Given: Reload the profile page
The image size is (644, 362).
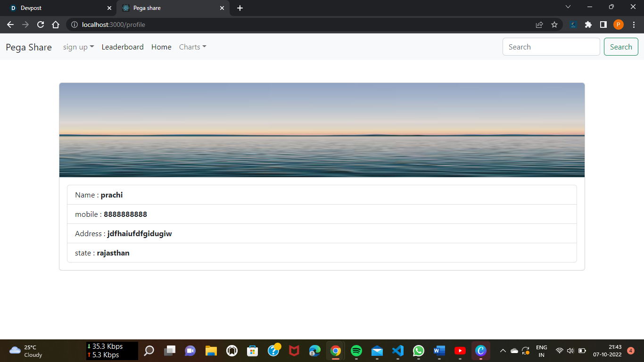Looking at the screenshot, I should (x=40, y=25).
